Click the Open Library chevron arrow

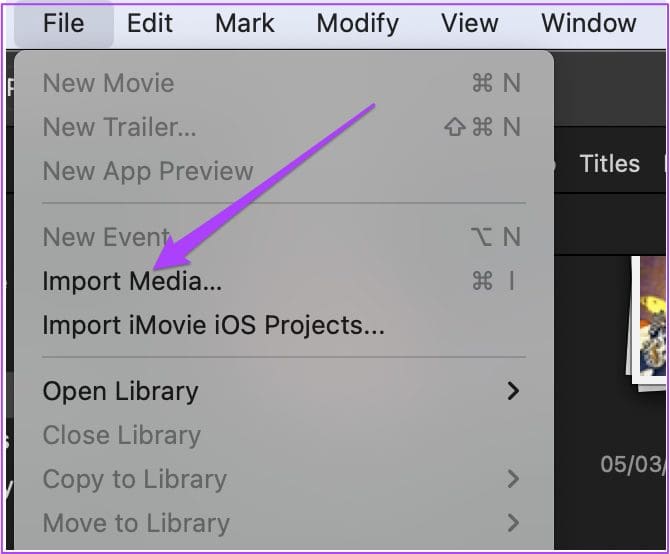click(x=513, y=391)
